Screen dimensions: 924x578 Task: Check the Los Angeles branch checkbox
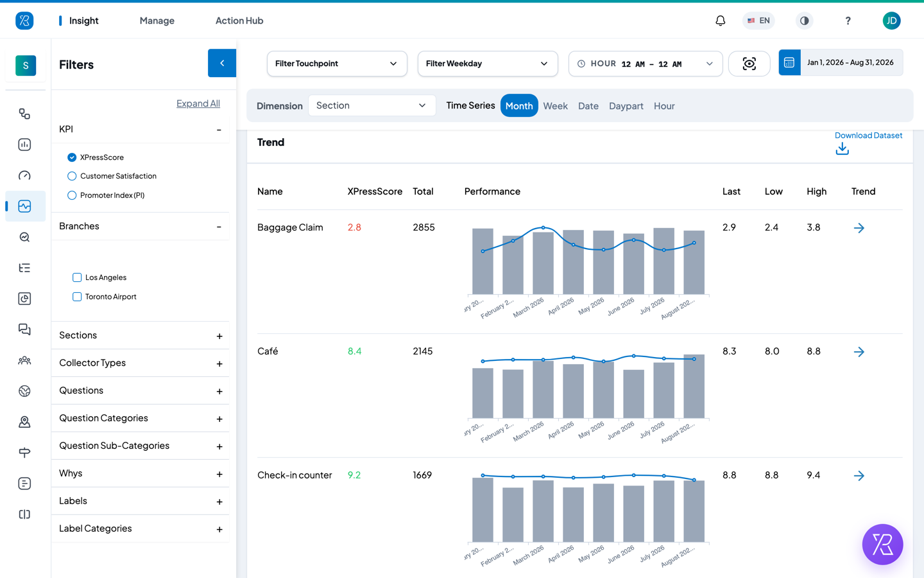coord(77,277)
